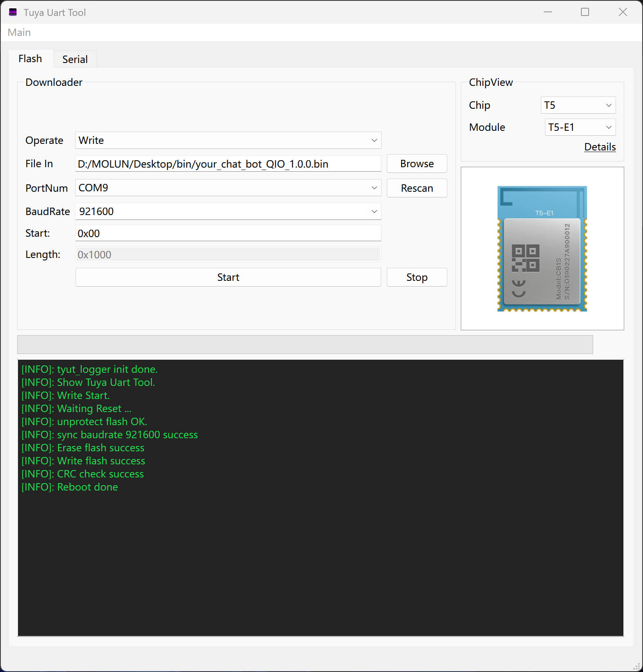
Task: Maximize the Tuya Uart Tool window
Action: (585, 12)
